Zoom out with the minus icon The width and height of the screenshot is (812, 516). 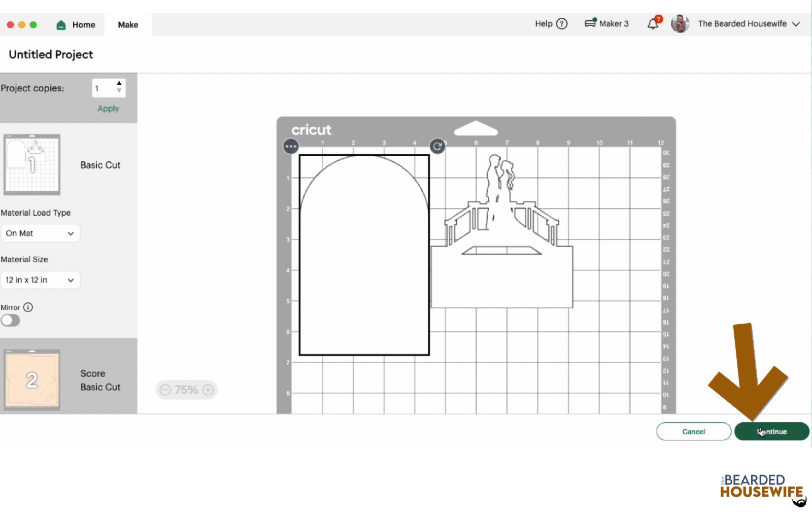click(165, 390)
